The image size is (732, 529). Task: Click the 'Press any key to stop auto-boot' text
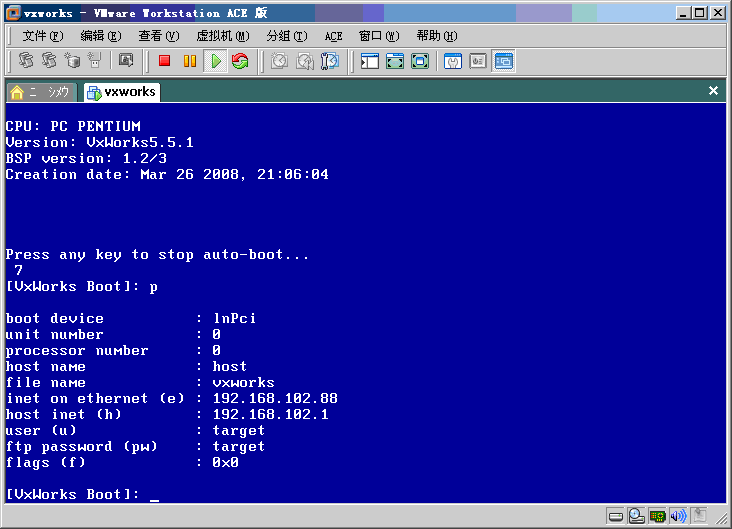click(x=157, y=255)
